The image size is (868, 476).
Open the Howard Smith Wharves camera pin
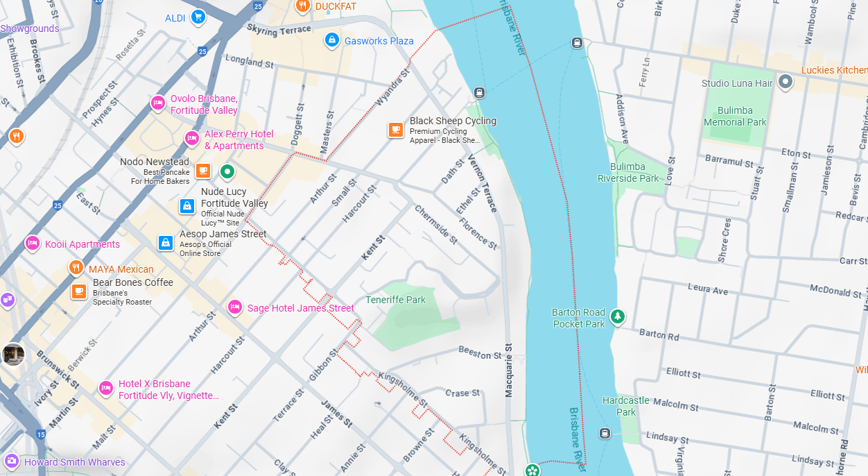tap(11, 461)
